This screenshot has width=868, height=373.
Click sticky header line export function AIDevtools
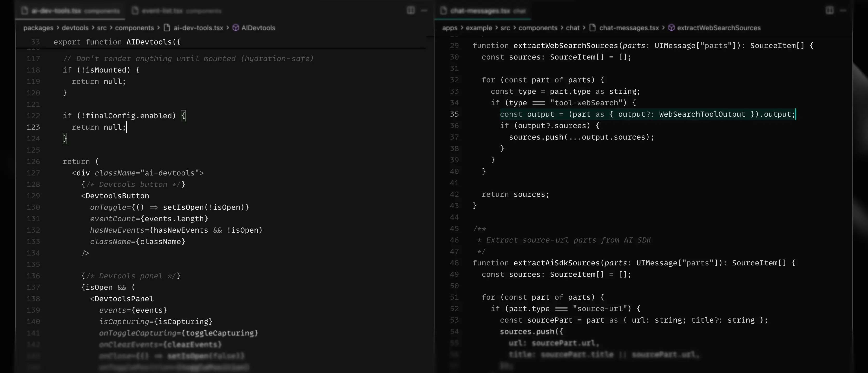[x=117, y=42]
